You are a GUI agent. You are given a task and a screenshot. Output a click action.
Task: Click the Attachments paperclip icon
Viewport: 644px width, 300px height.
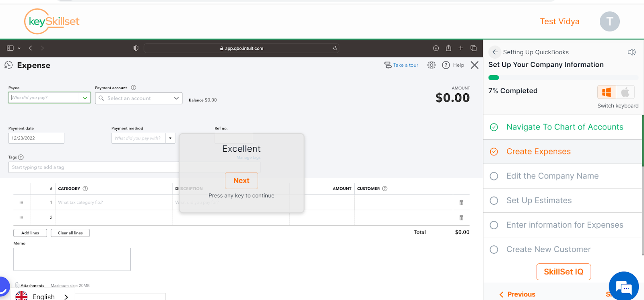point(17,285)
